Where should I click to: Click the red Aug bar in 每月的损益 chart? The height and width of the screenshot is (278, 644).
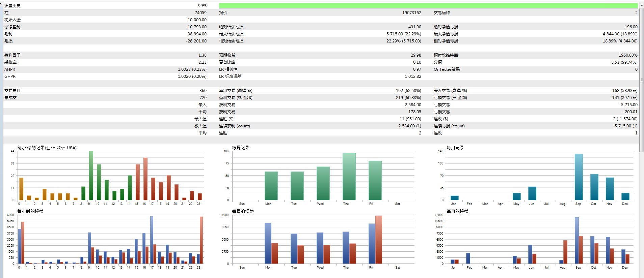(565, 252)
